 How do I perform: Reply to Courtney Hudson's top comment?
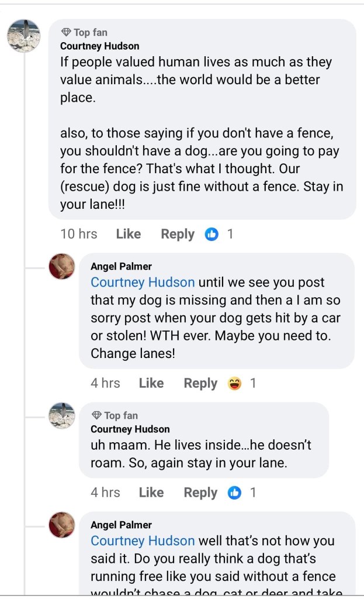[x=178, y=235]
